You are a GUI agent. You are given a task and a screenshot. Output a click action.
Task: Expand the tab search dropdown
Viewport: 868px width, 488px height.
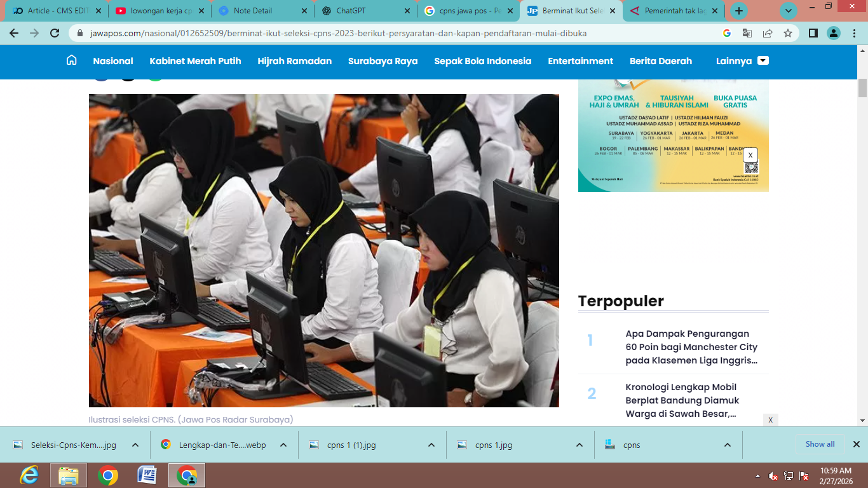click(789, 11)
